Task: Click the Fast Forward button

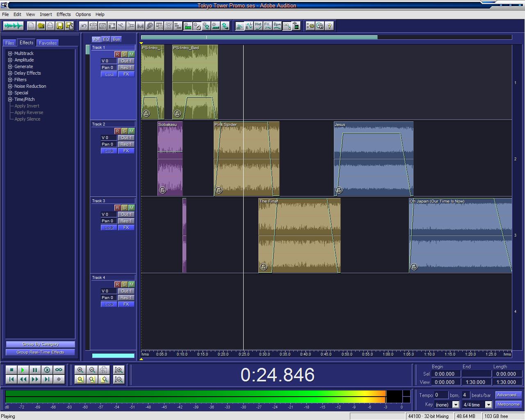Action: point(35,379)
